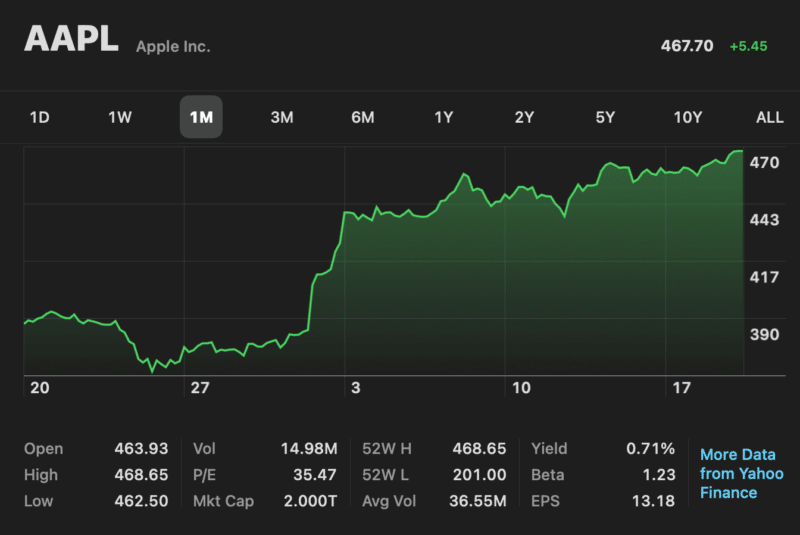Click the Avg Vol value 36.55M

(478, 501)
